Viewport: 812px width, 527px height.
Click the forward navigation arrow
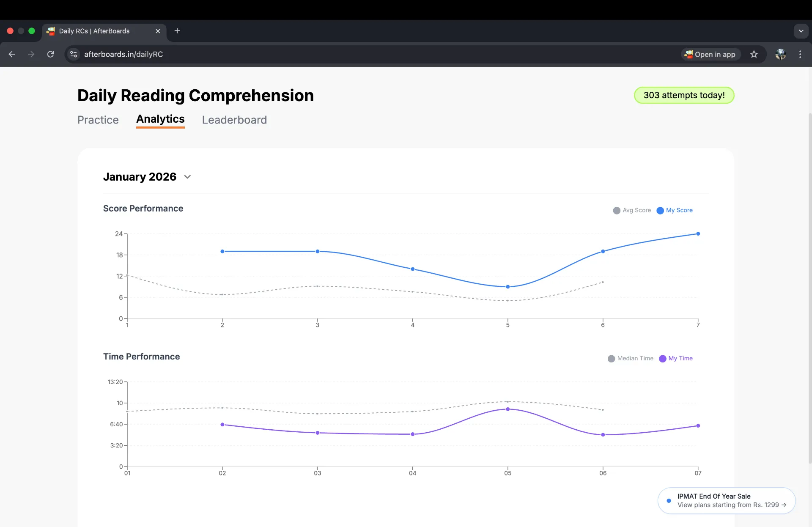point(31,54)
